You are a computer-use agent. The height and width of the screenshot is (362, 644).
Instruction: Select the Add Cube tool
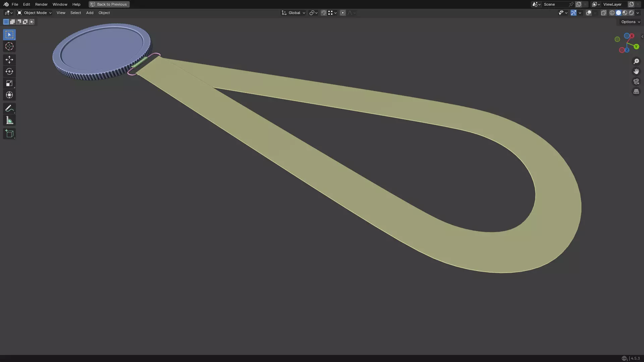coord(9,134)
